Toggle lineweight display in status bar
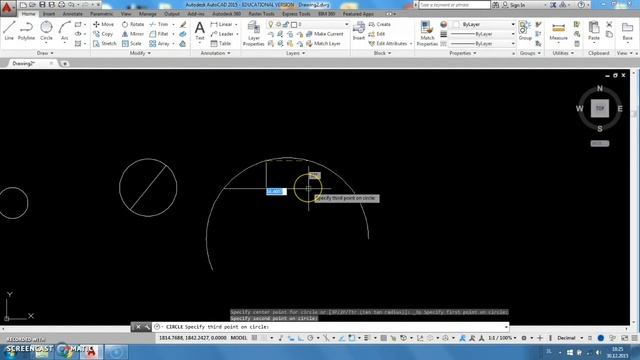The height and width of the screenshot is (360, 640). tap(366, 338)
